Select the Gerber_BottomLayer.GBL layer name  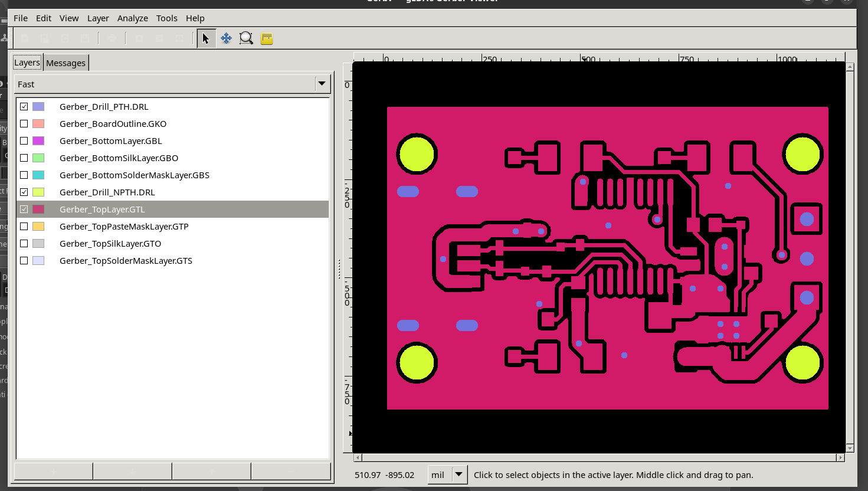tap(110, 141)
